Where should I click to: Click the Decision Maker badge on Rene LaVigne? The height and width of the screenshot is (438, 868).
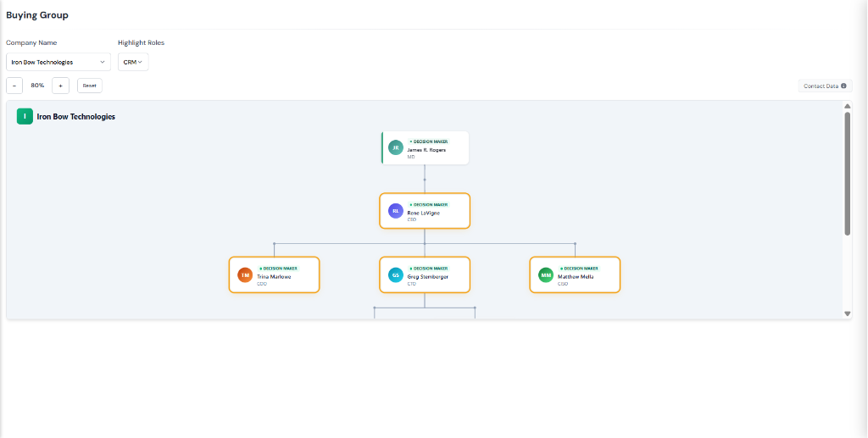428,205
